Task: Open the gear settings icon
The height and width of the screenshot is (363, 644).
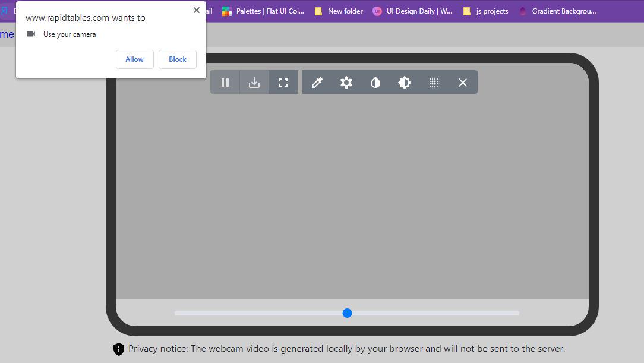Action: [x=346, y=83]
